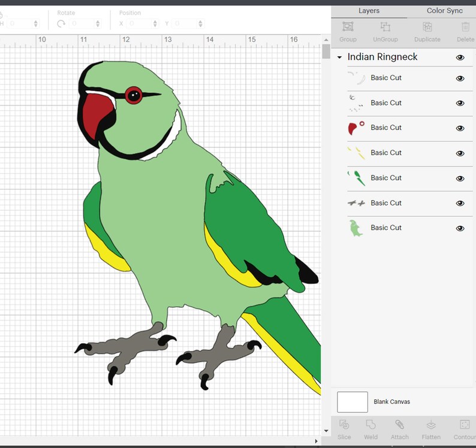Image resolution: width=476 pixels, height=448 pixels.
Task: Select the dark green wings layer thumbnail
Action: pos(356,178)
